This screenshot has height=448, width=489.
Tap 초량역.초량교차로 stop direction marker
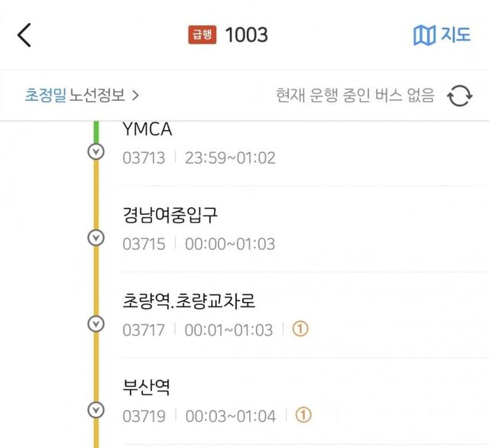click(96, 323)
